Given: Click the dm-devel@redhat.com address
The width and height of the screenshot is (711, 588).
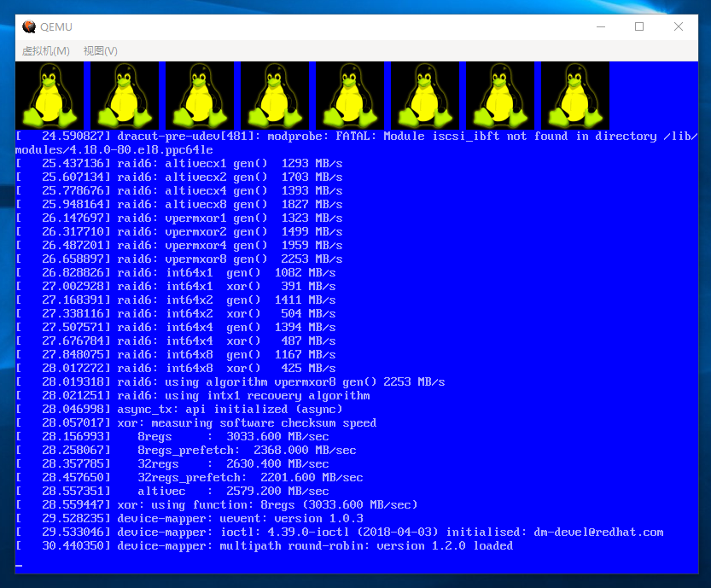Looking at the screenshot, I should pyautogui.click(x=598, y=532).
